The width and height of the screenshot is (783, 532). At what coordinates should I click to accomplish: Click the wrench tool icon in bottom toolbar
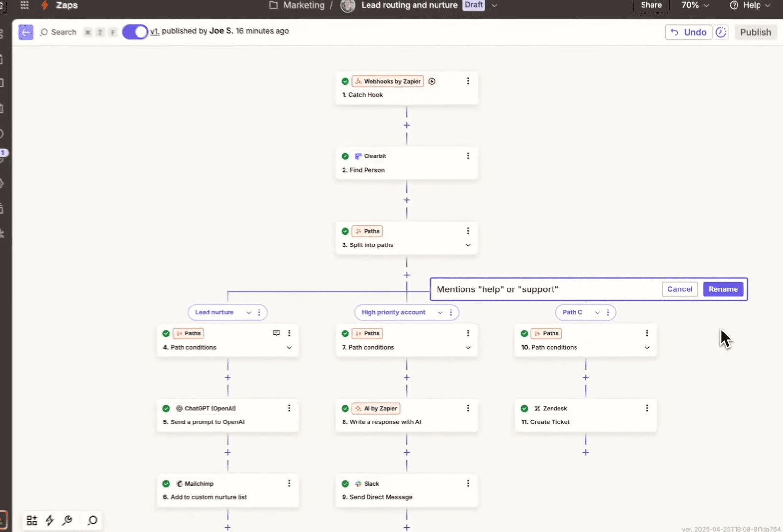click(68, 520)
